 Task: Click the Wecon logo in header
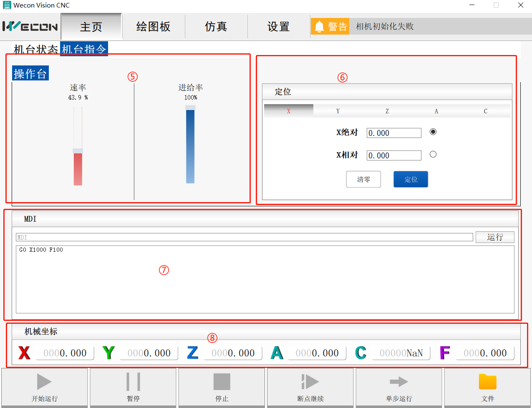(x=30, y=27)
